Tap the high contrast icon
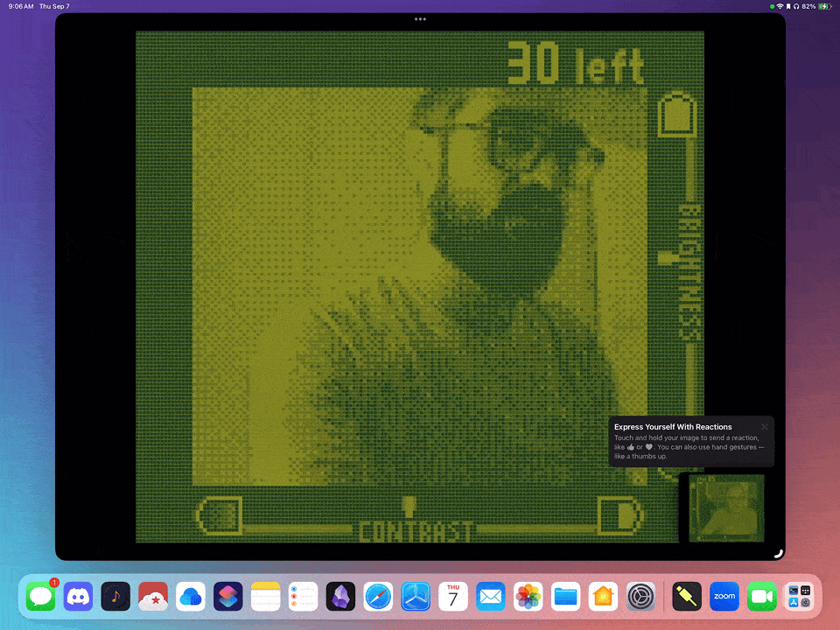The width and height of the screenshot is (840, 630). coord(619,514)
